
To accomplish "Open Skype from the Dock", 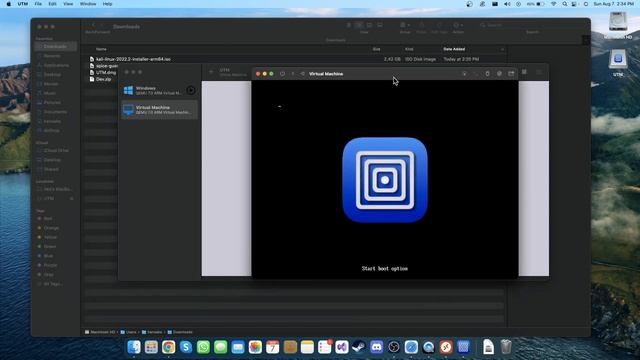I will point(186,347).
